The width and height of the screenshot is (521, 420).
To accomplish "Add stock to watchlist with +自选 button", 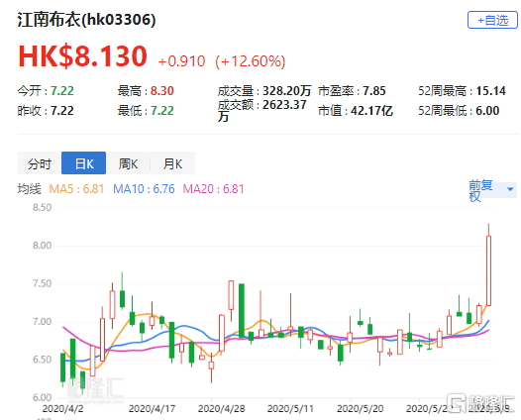I will [x=492, y=20].
